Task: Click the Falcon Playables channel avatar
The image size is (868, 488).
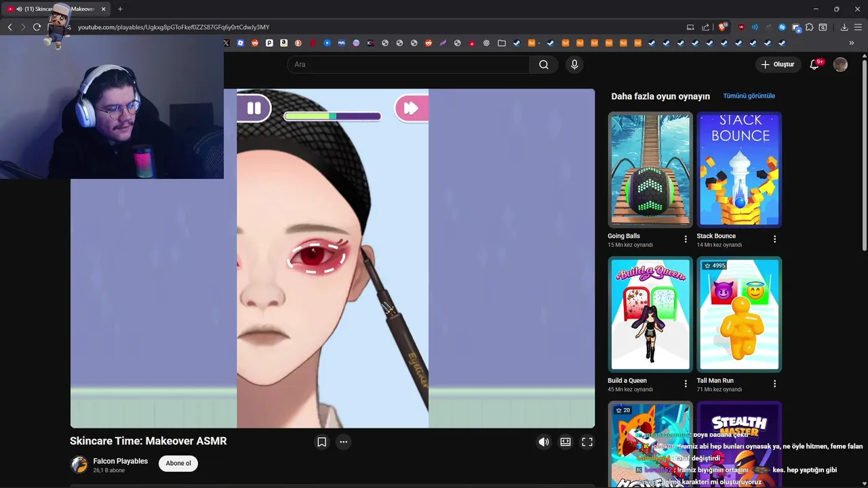Action: coord(79,465)
